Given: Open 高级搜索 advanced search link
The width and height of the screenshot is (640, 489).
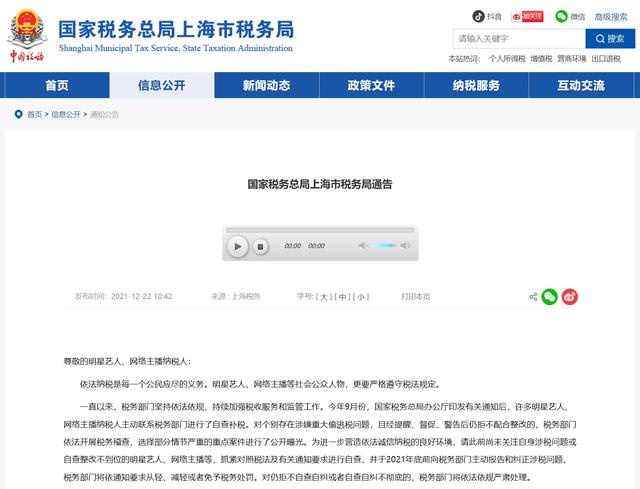Looking at the screenshot, I should [611, 17].
